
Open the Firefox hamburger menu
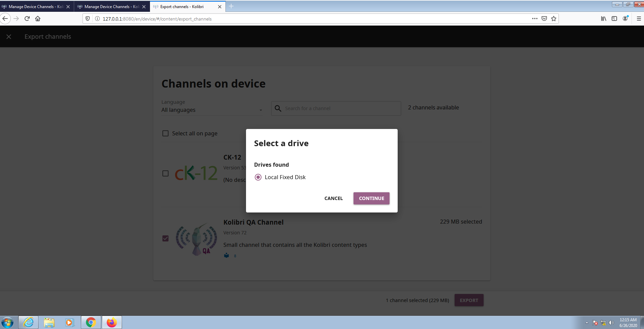[x=639, y=19]
